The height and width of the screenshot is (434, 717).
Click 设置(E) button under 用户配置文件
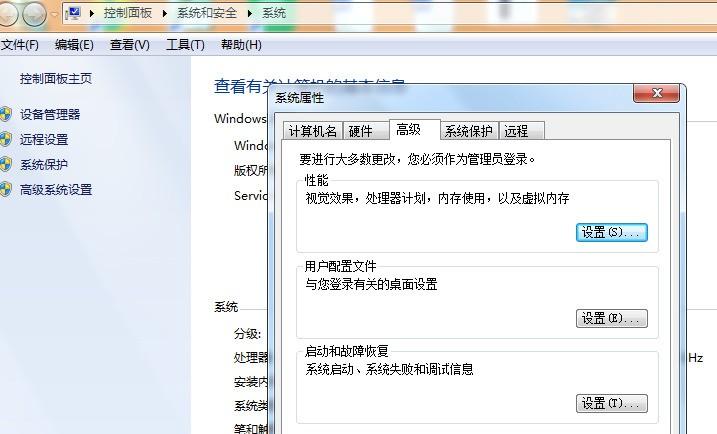pos(611,318)
